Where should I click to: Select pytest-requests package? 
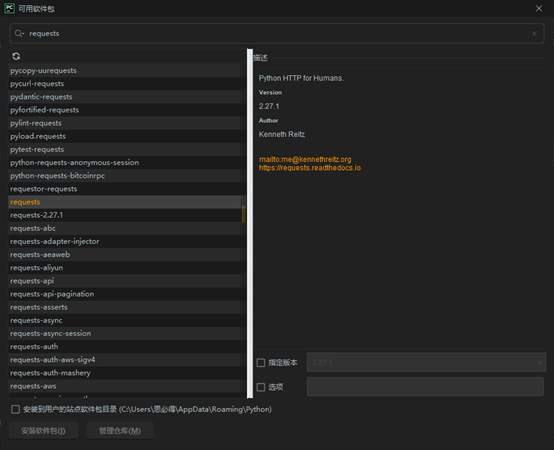coord(125,150)
